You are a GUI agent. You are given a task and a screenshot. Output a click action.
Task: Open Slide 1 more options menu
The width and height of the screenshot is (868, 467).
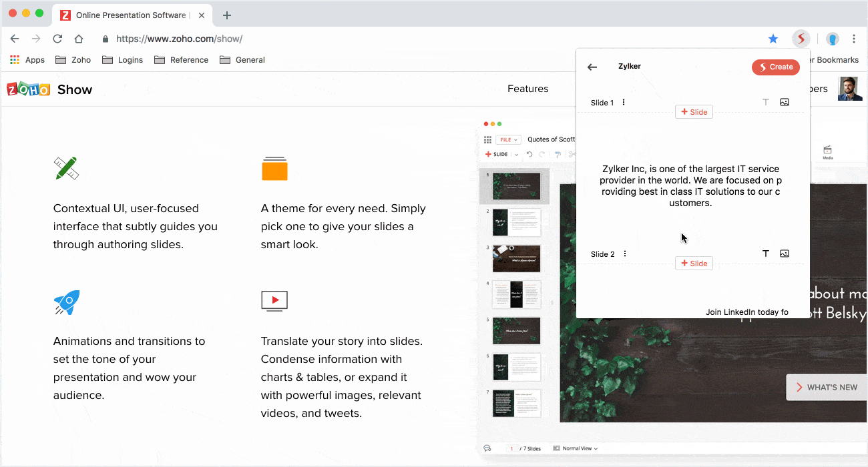(624, 102)
